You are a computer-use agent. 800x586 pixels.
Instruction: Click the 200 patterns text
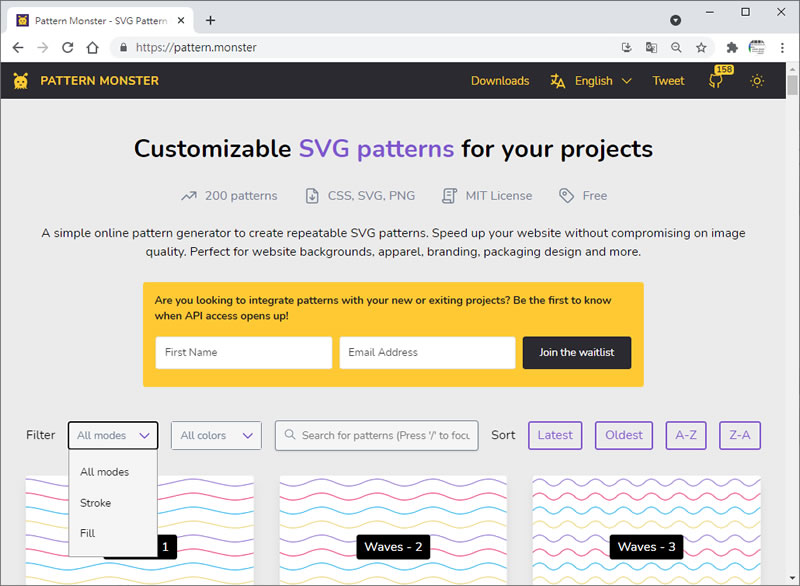[x=241, y=195]
